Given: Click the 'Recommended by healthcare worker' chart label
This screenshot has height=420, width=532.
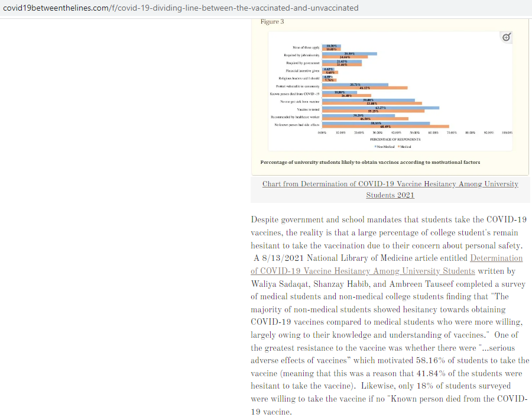Looking at the screenshot, I should pos(295,117).
